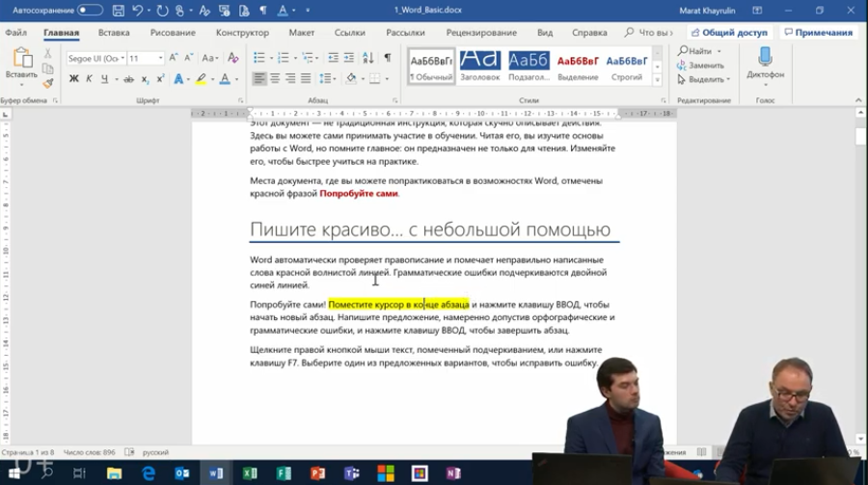Apply the Подзаголовок style
Image resolution: width=868 pixels, height=485 pixels.
pyautogui.click(x=529, y=66)
